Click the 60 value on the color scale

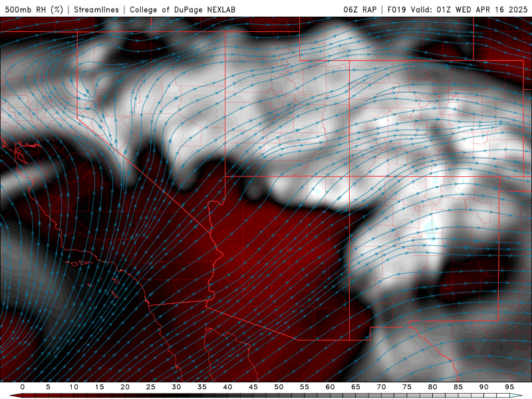click(330, 387)
